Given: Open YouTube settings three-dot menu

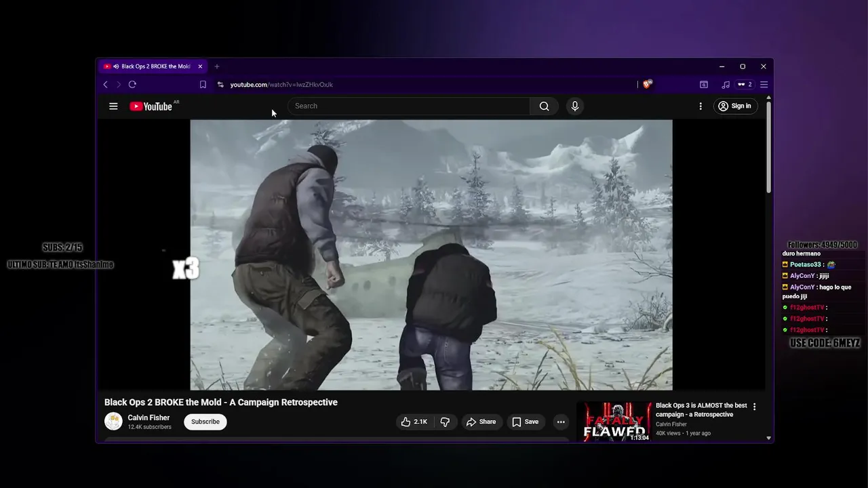Looking at the screenshot, I should [x=701, y=106].
